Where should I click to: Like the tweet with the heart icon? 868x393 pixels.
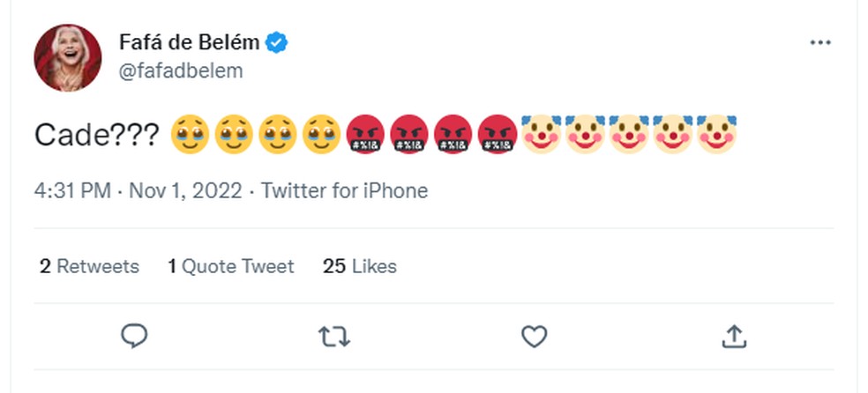(535, 336)
